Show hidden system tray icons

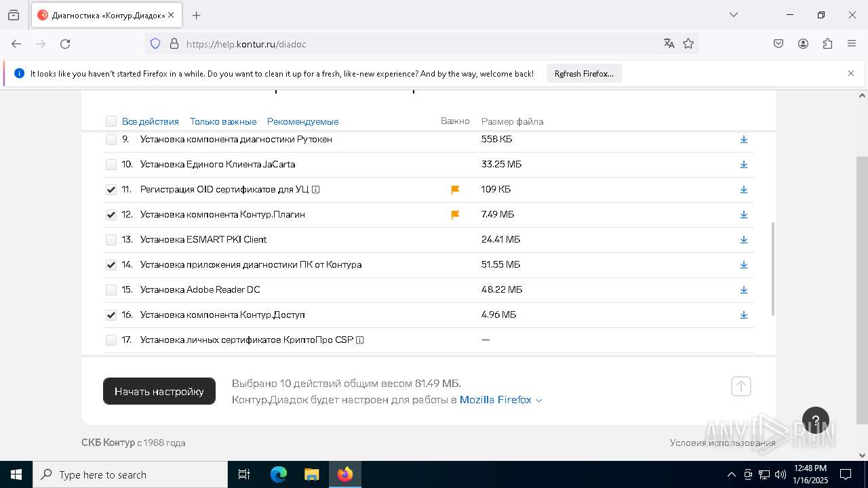731,474
